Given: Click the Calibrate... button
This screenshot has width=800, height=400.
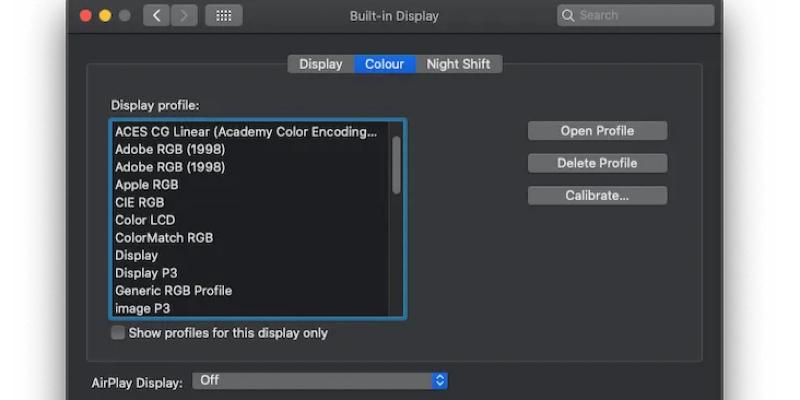Looking at the screenshot, I should click(x=597, y=195).
